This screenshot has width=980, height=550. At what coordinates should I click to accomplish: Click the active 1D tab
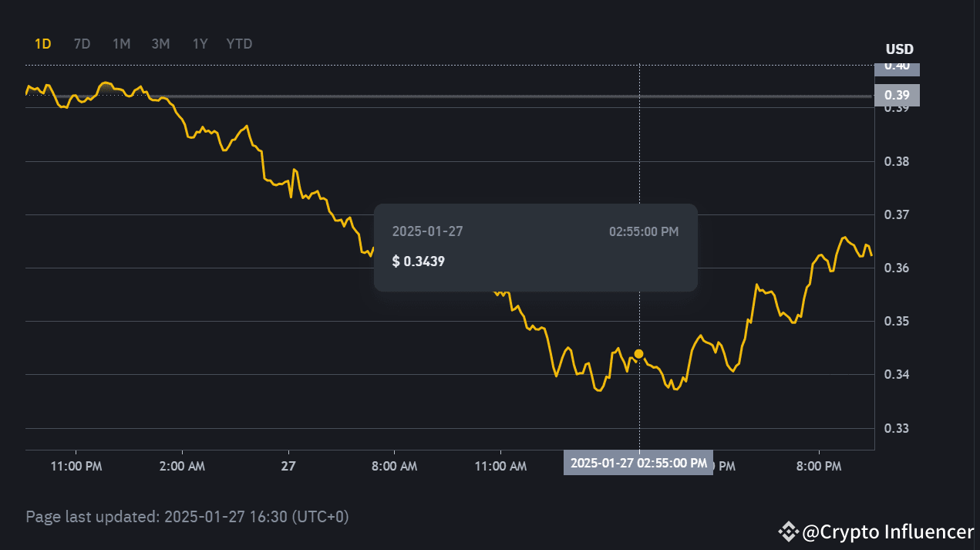pos(42,44)
